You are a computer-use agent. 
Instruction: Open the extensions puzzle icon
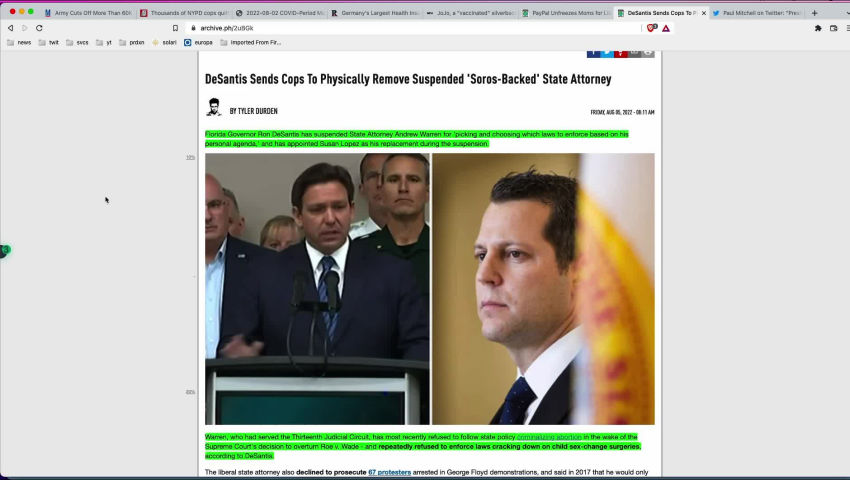818,28
